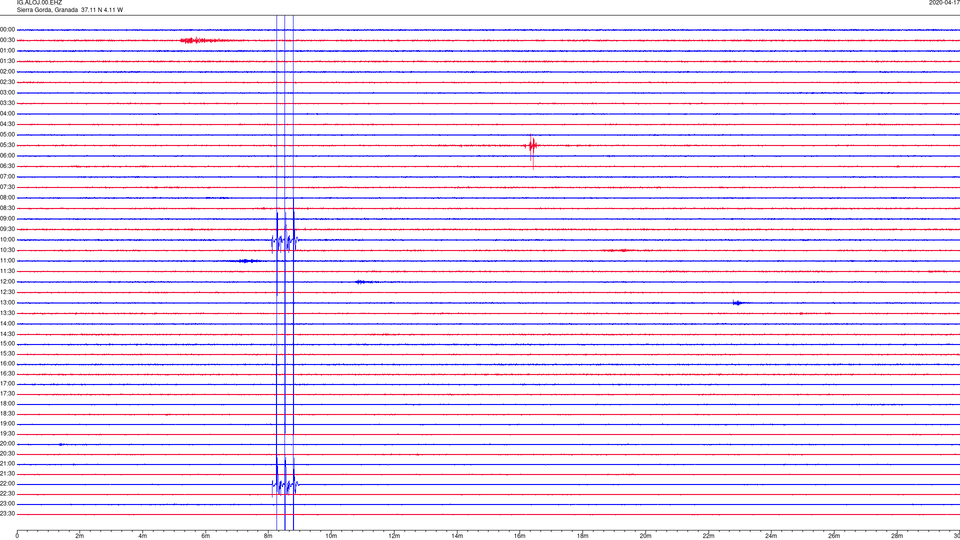This screenshot has width=960, height=540.
Task: Click the 28m axis tick label
Action: tap(897, 536)
